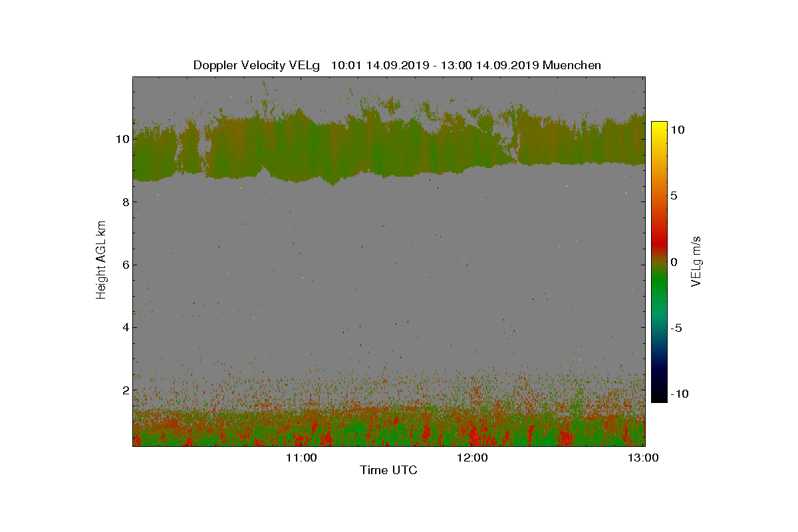Click the height tick label 8
Image resolution: width=798 pixels, height=532 pixels.
[x=124, y=202]
